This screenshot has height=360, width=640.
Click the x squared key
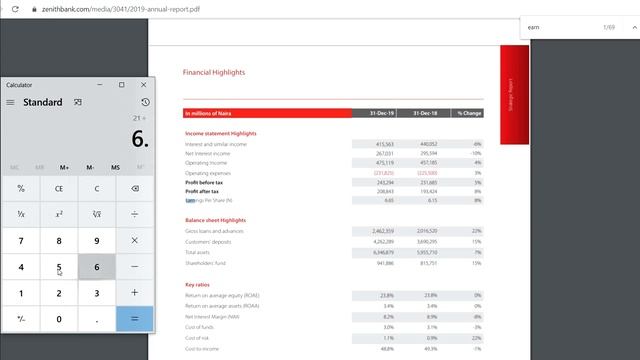pyautogui.click(x=59, y=214)
